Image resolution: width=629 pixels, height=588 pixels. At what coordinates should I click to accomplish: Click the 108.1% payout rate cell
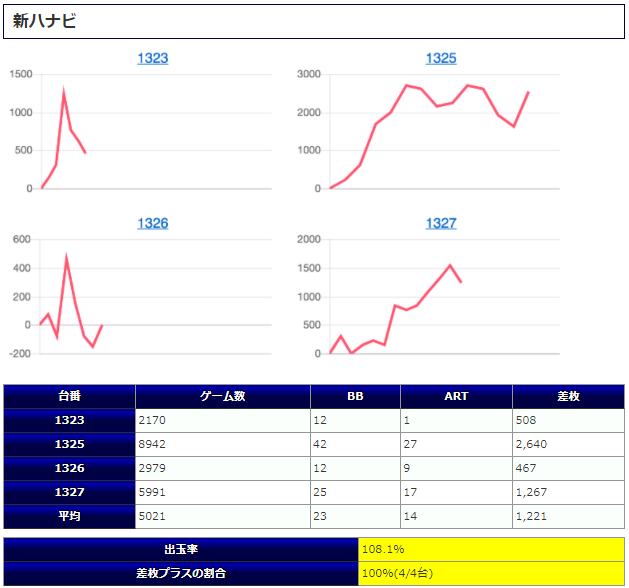(490, 550)
